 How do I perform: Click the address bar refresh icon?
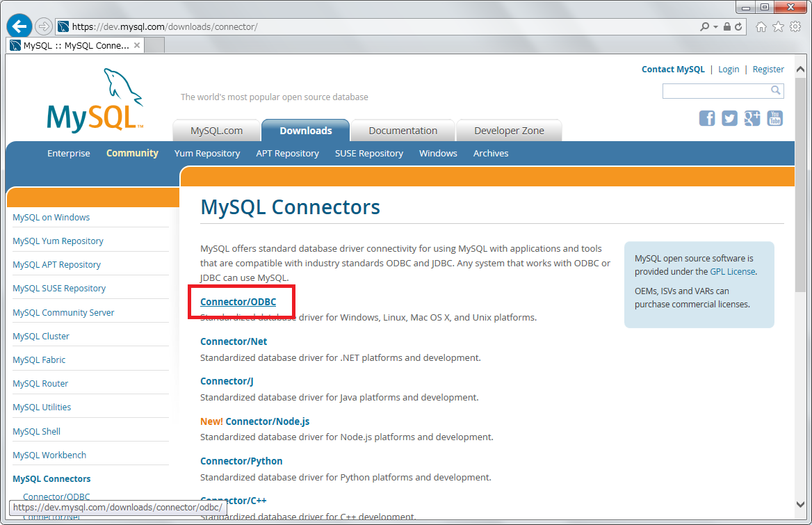738,26
